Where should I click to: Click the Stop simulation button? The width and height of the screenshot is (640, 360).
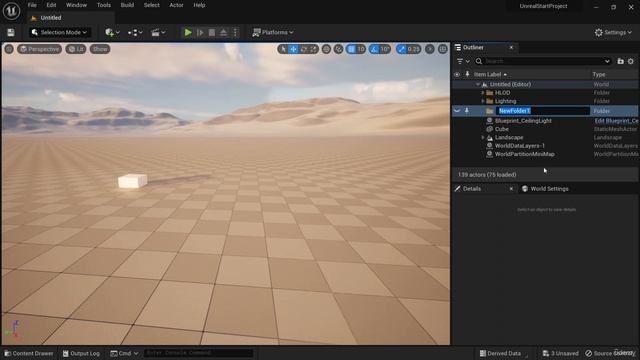[212, 32]
